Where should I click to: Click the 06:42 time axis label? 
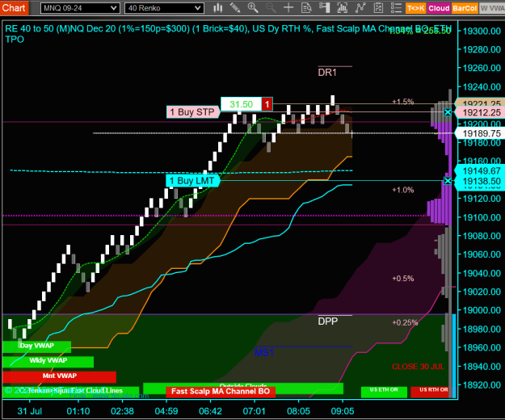[210, 411]
